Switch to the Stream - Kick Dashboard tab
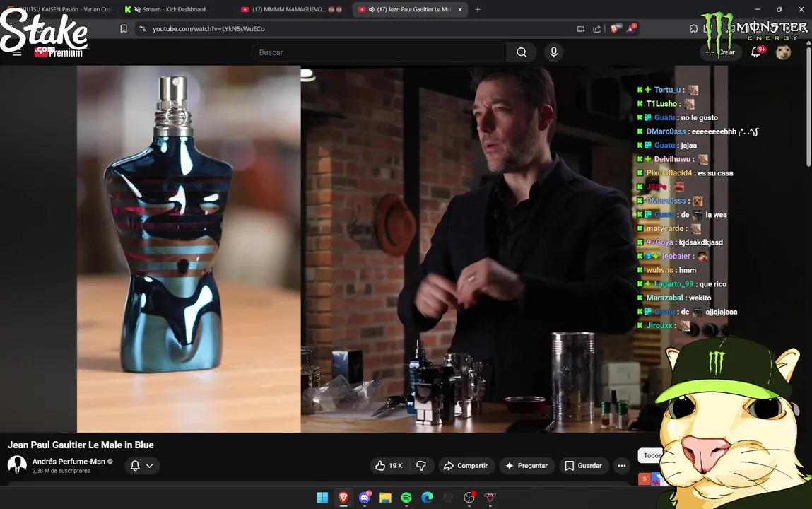Viewport: 812px width, 509px height. [x=173, y=9]
